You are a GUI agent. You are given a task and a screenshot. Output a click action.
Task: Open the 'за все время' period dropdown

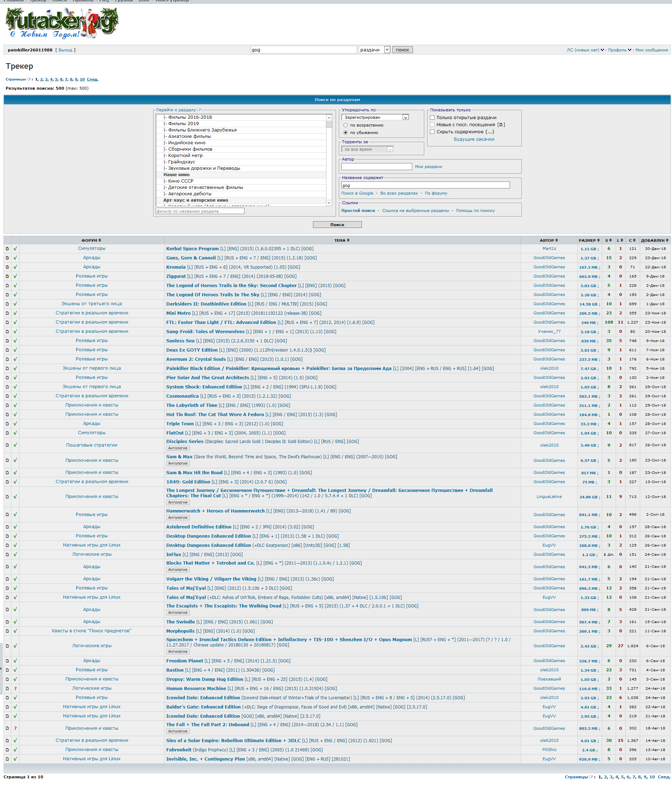[x=367, y=149]
